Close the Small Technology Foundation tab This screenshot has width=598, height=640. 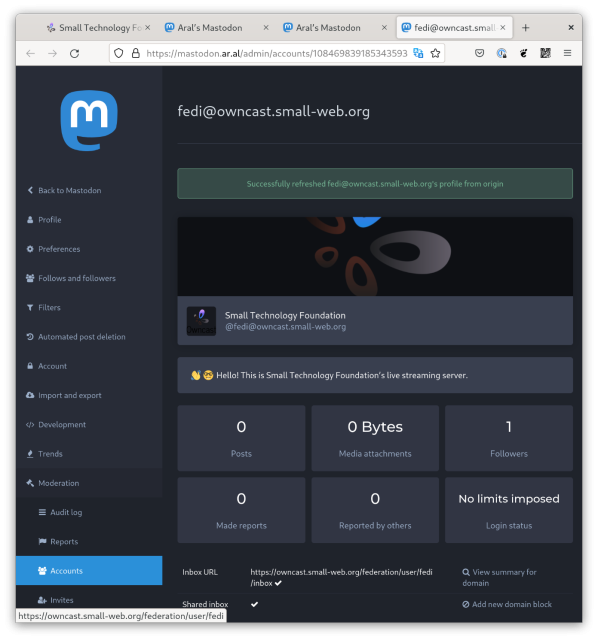click(148, 27)
